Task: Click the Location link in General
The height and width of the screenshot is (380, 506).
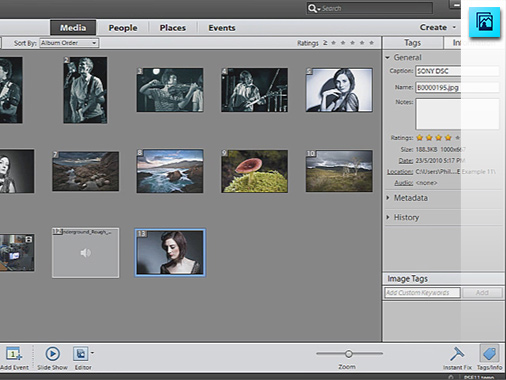Action: coord(400,172)
